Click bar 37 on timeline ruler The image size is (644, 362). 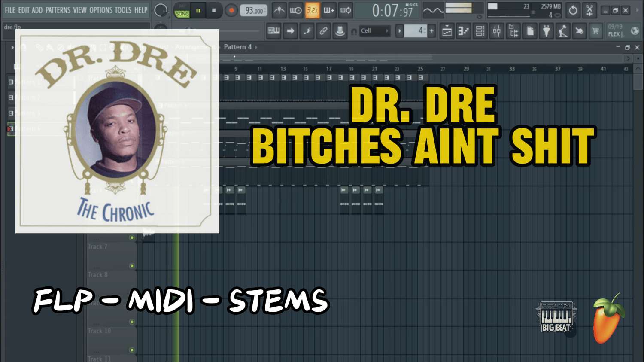pos(557,69)
